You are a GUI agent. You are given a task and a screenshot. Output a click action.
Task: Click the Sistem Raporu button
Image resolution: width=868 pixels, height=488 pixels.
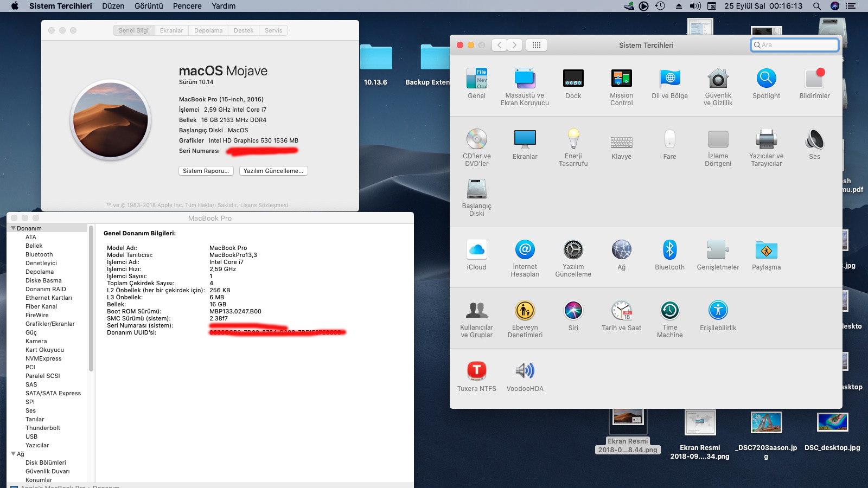pyautogui.click(x=206, y=171)
